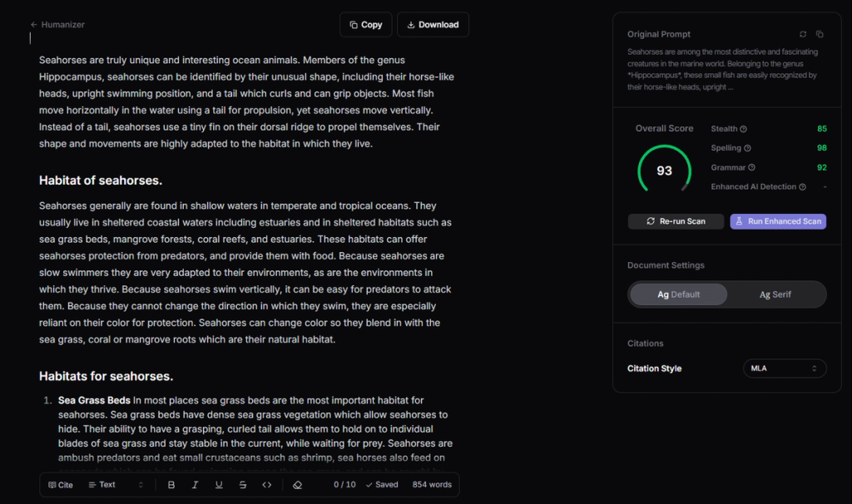The height and width of the screenshot is (504, 852).
Task: Refresh the Original Prompt panel icon
Action: pos(803,34)
